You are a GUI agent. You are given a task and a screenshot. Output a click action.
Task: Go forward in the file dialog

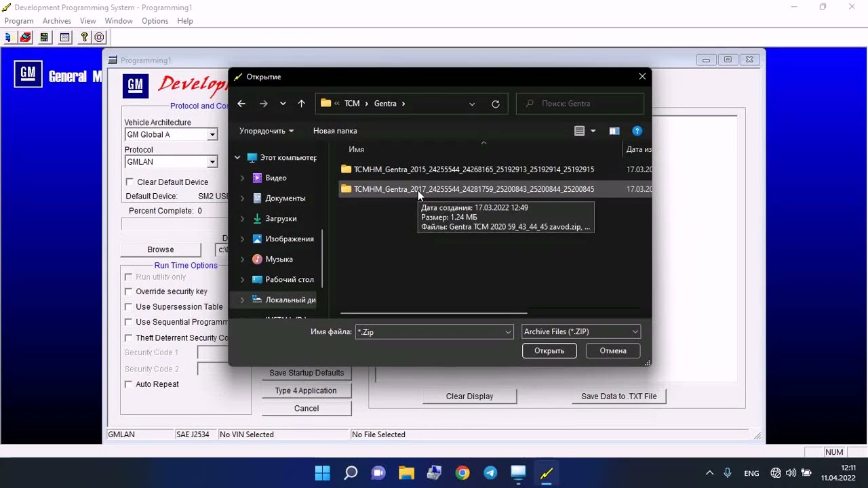[264, 104]
